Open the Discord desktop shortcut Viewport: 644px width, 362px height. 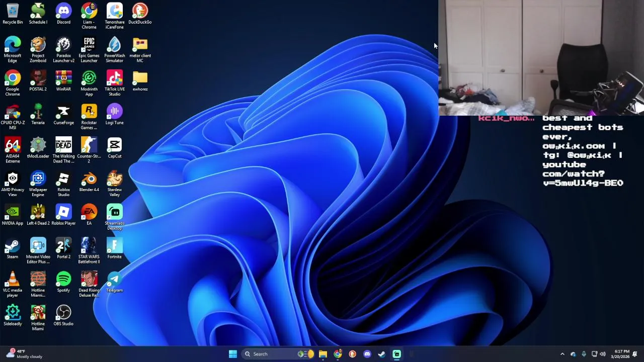[63, 14]
